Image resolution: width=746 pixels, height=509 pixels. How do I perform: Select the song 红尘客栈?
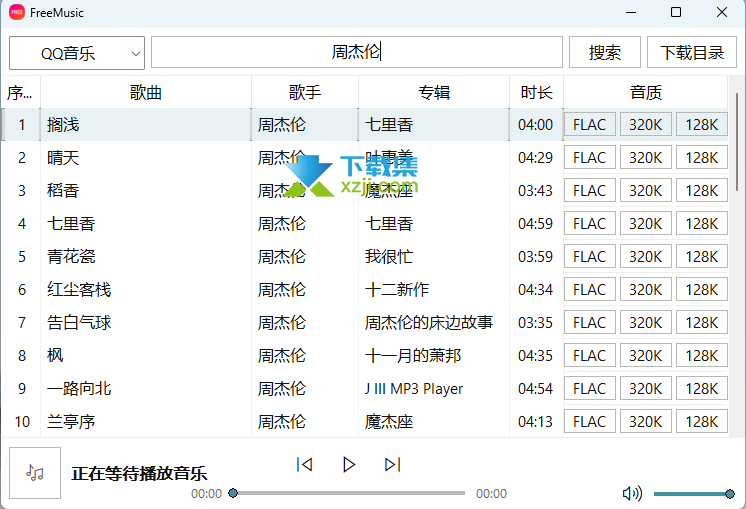pyautogui.click(x=79, y=289)
